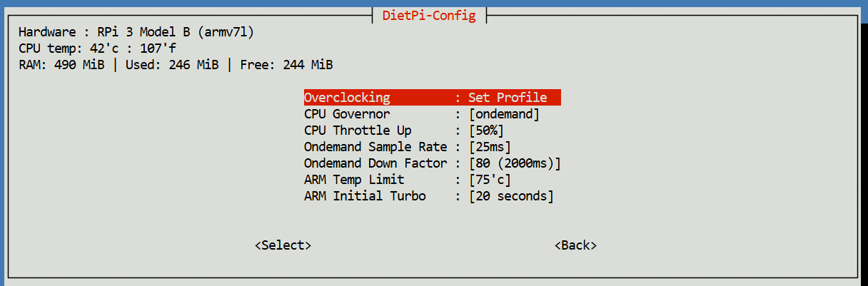Click the [20 seconds] turbo value
Image resolution: width=868 pixels, height=286 pixels.
(x=511, y=196)
